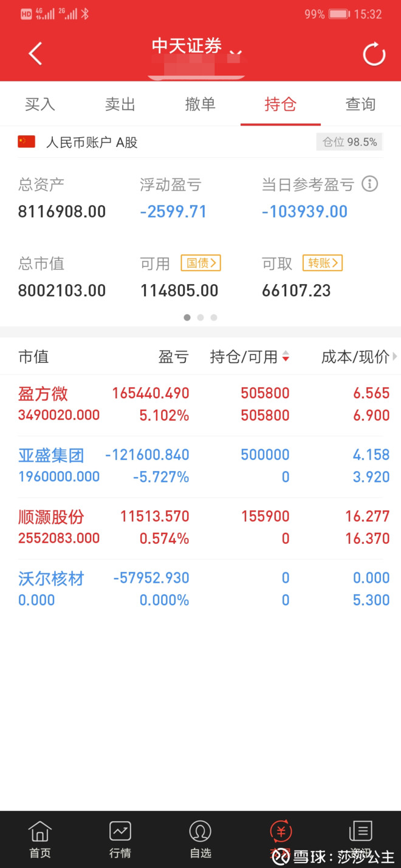The height and width of the screenshot is (868, 401).
Task: Tap 盈方微 current price 6.900
Action: click(x=371, y=416)
